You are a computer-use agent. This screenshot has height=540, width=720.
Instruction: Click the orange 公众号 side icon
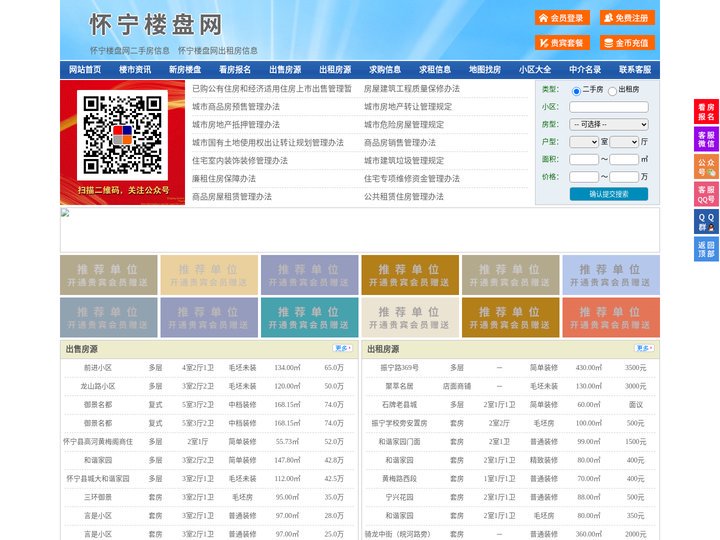[706, 167]
